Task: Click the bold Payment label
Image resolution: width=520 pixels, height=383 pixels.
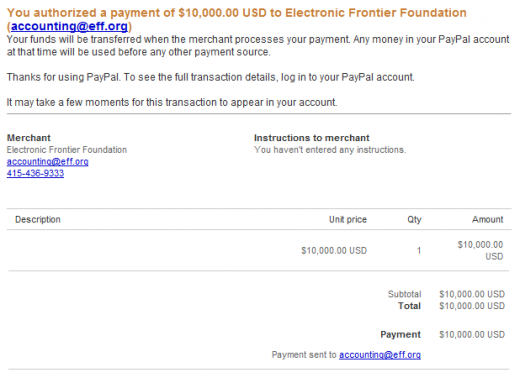Action: click(400, 334)
